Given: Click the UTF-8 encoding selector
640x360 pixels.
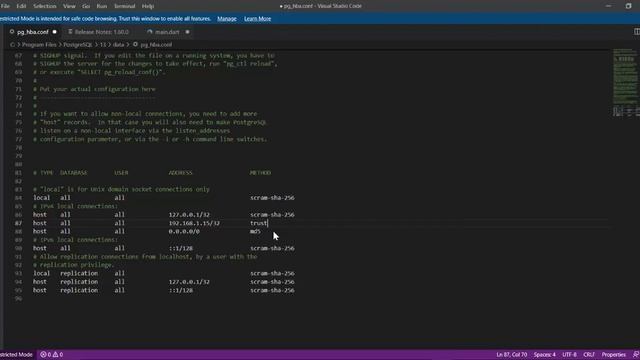Looking at the screenshot, I should click(569, 355).
